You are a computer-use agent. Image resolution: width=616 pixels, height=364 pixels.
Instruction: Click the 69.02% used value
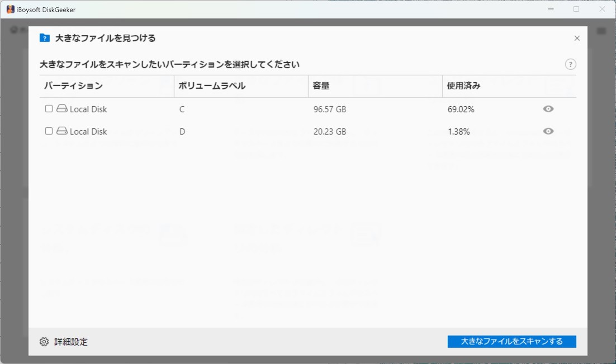pos(461,109)
